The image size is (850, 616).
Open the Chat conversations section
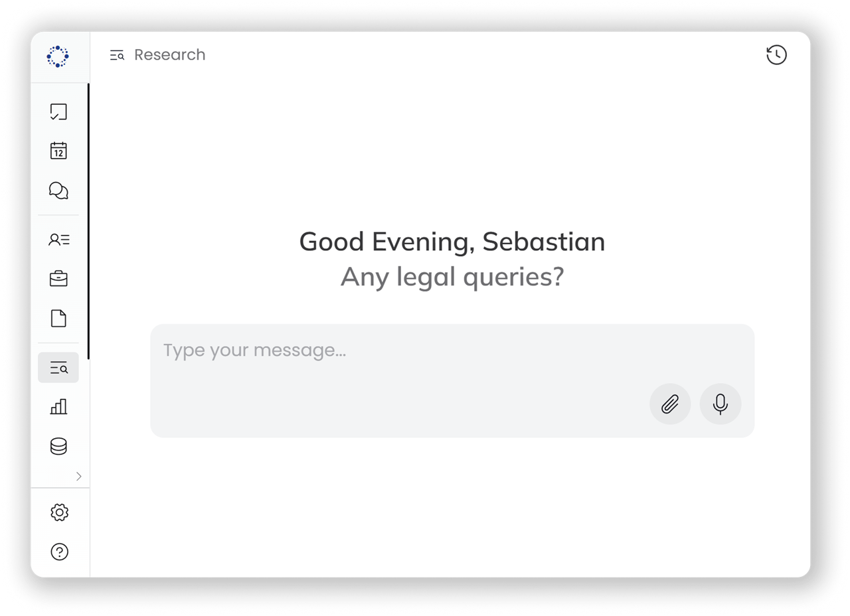[58, 191]
